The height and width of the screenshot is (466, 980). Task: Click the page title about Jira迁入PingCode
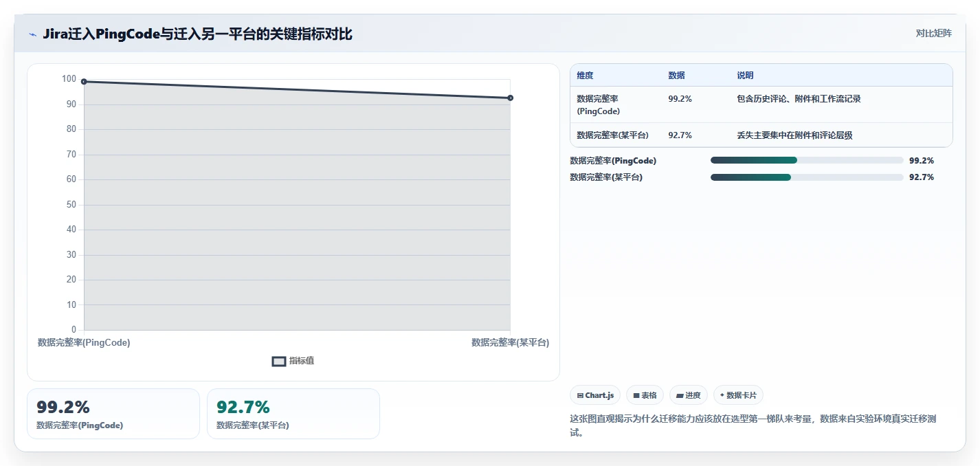tap(197, 34)
